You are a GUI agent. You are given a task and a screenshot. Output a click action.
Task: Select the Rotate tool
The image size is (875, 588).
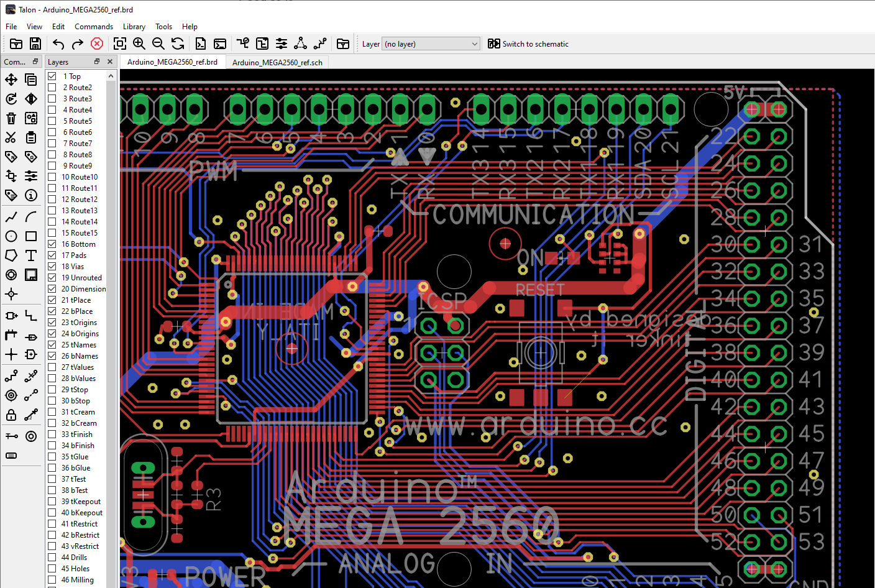click(x=11, y=99)
